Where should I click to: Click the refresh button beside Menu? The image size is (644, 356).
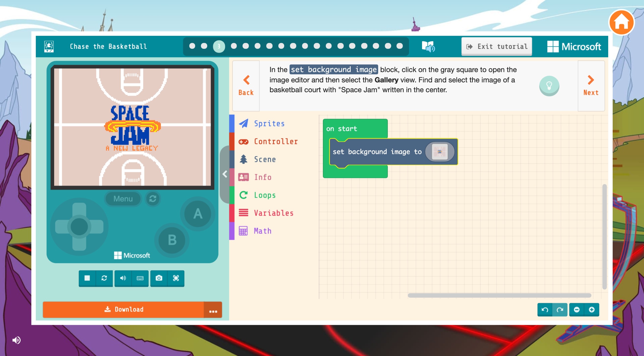tap(153, 199)
